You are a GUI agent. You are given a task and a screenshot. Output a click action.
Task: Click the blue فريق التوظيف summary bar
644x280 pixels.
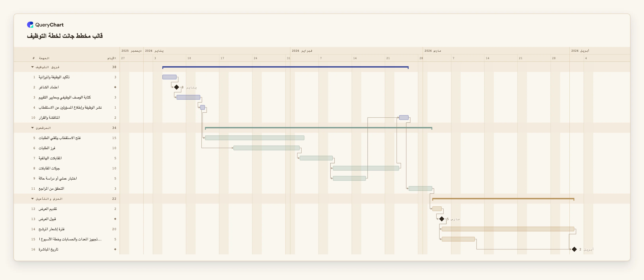(x=285, y=67)
